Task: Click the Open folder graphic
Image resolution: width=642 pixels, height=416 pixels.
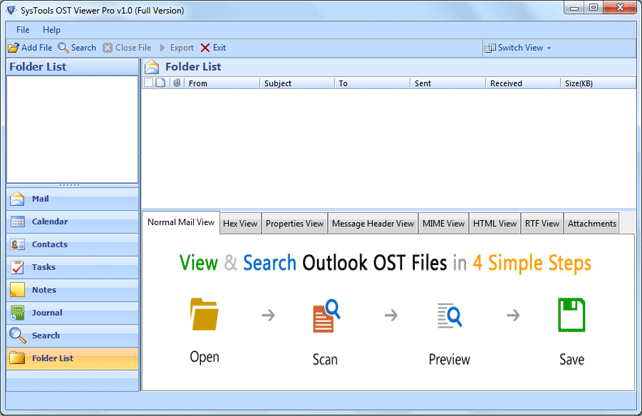Action: tap(204, 314)
